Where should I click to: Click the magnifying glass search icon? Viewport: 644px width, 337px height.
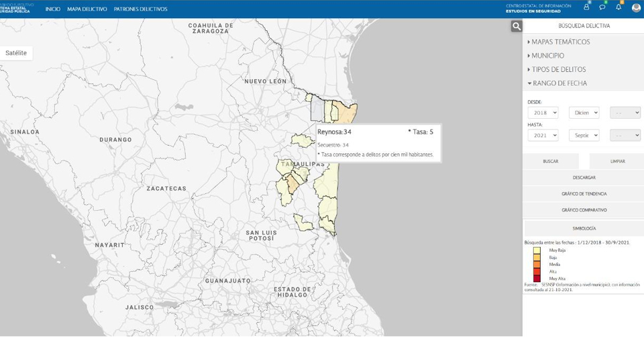click(516, 26)
